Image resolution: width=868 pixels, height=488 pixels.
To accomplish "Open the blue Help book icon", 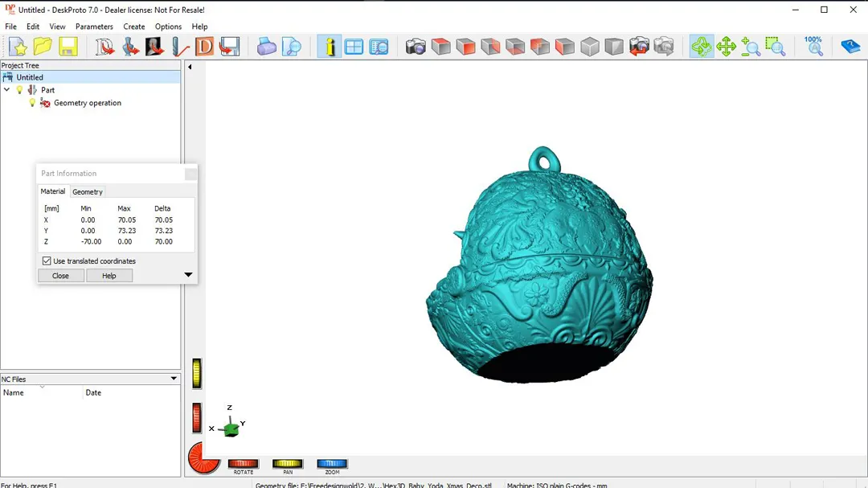I will [x=850, y=47].
